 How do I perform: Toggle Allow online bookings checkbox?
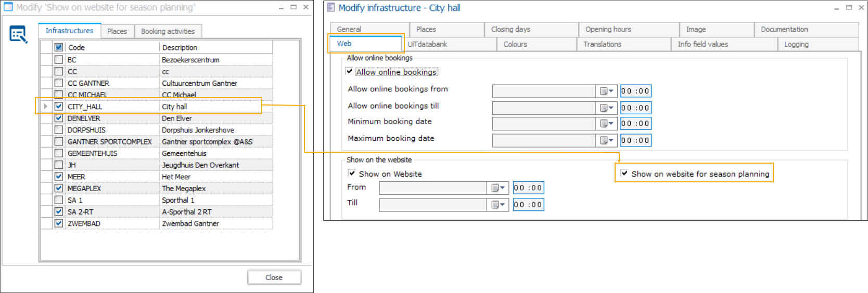[x=350, y=72]
